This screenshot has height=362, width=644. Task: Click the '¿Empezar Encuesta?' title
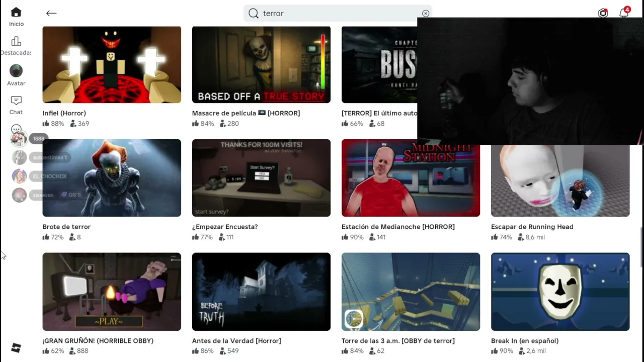click(225, 227)
